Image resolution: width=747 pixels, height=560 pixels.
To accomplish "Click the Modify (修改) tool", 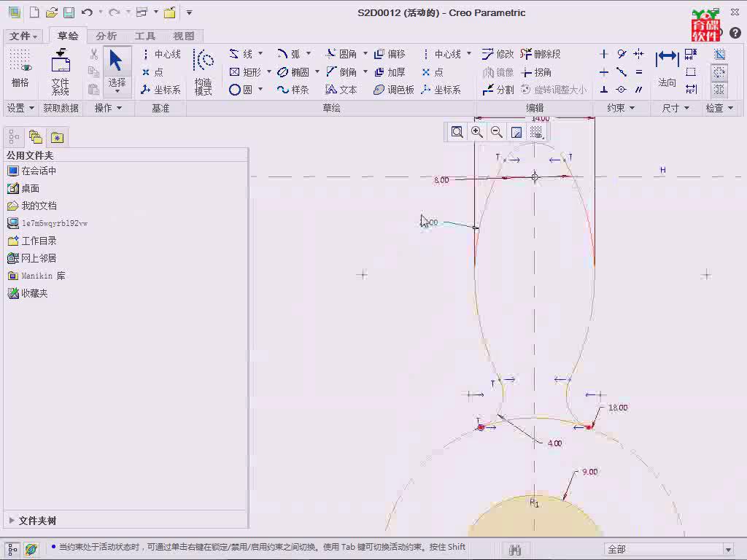I will click(x=498, y=54).
